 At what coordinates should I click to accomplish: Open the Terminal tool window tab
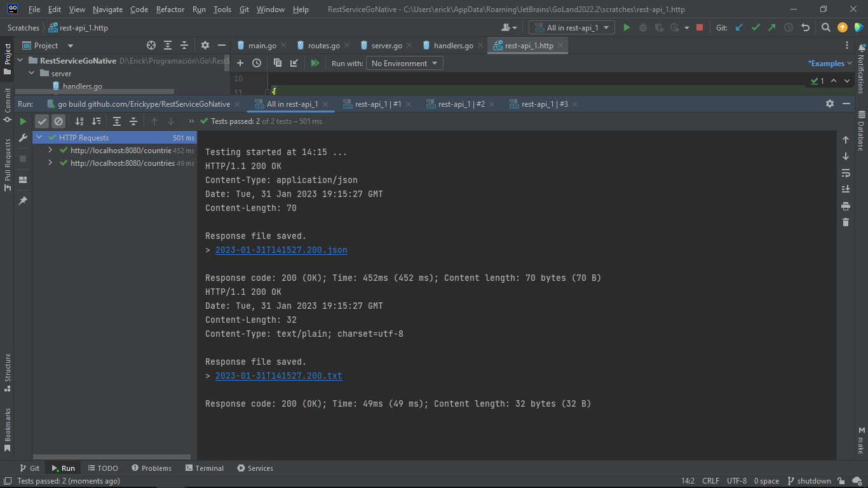[204, 468]
